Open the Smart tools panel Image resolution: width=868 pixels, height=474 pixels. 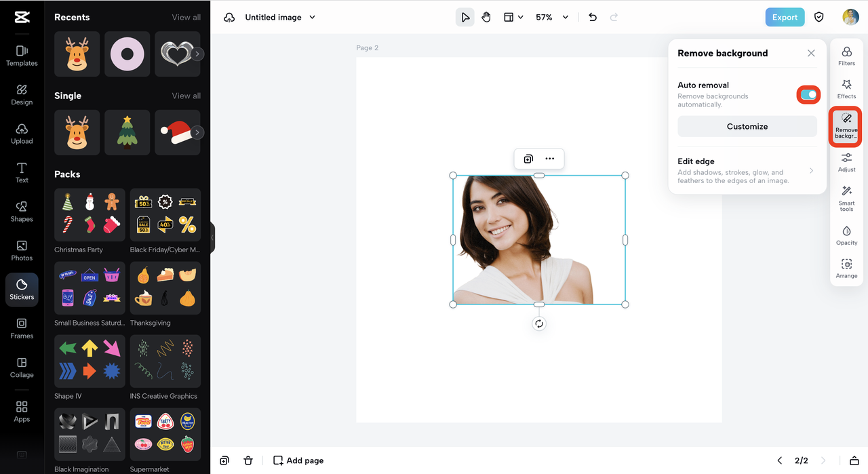click(x=846, y=197)
